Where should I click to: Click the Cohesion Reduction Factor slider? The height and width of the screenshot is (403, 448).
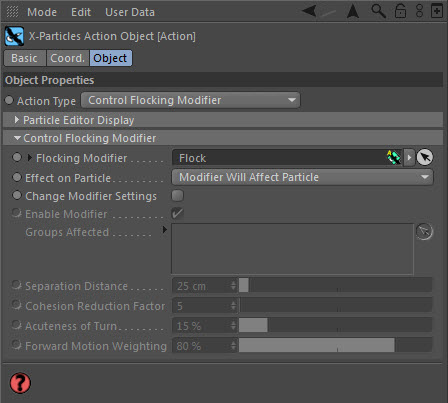(335, 305)
